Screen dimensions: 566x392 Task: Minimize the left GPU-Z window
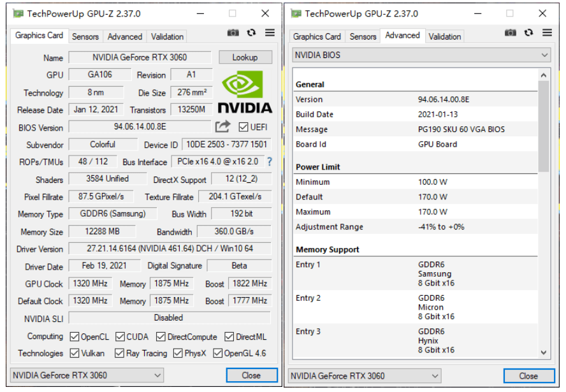(200, 14)
